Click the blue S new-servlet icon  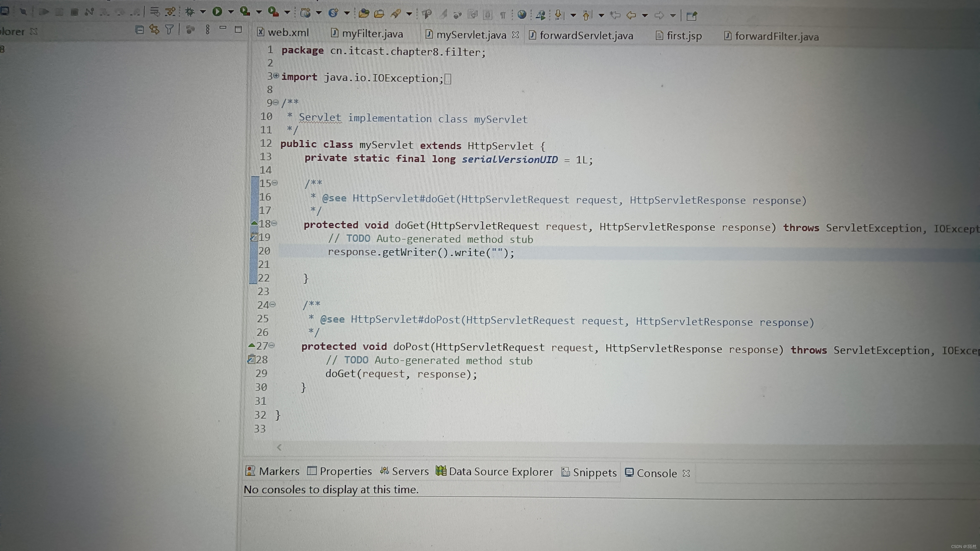333,13
